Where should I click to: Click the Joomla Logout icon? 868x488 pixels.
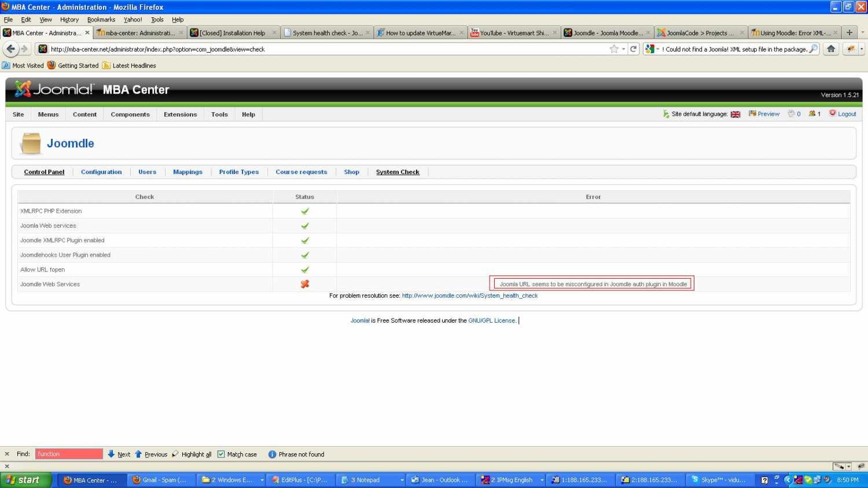833,113
